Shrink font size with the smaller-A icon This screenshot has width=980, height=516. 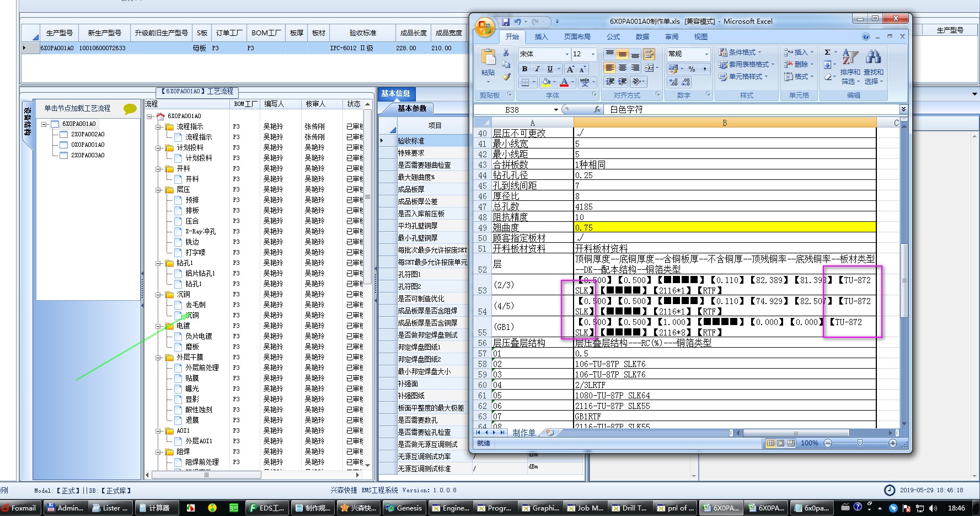[582, 69]
